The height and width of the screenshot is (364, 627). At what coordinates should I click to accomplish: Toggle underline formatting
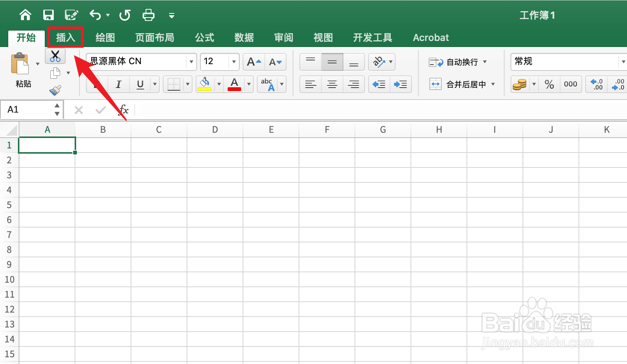(140, 84)
